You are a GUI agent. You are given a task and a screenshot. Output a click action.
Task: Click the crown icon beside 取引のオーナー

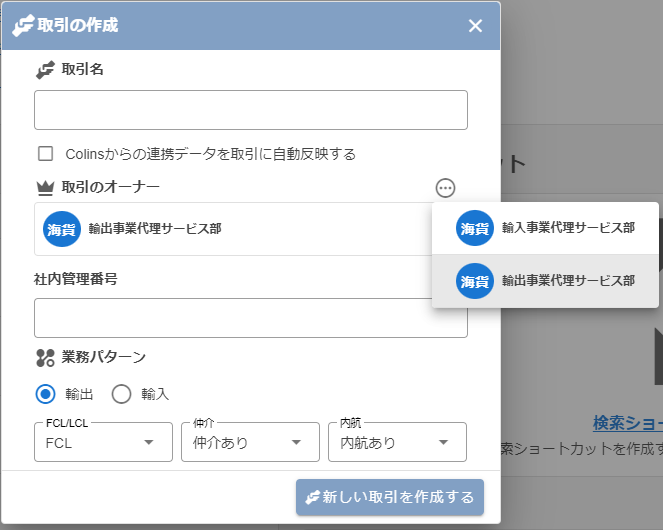point(45,187)
